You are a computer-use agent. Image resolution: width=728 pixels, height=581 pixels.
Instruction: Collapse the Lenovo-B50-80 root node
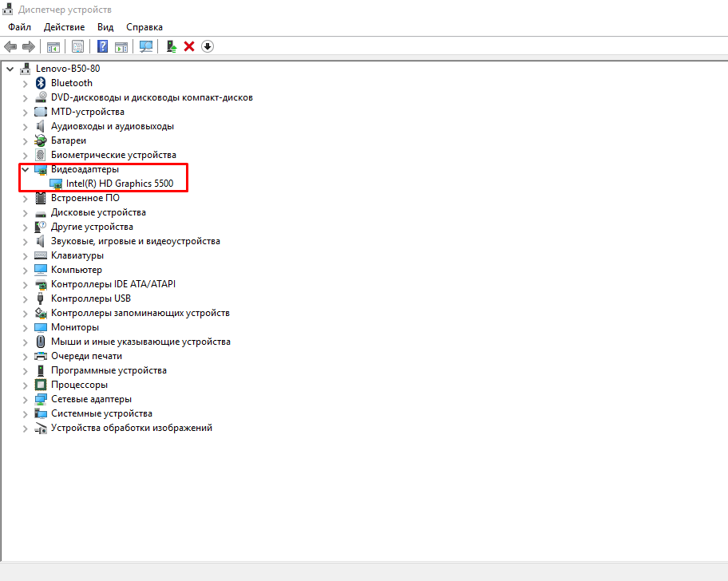(x=10, y=69)
